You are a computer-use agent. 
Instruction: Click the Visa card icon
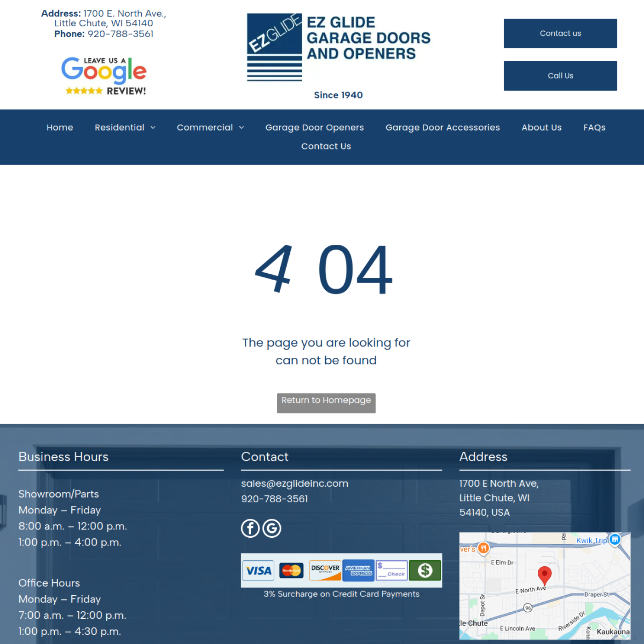[258, 571]
